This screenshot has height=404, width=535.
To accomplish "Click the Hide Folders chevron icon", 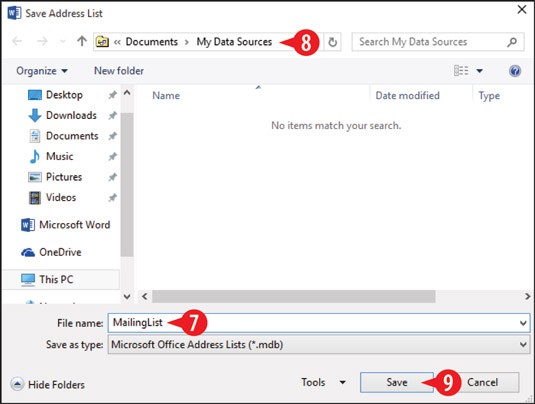I will [17, 384].
